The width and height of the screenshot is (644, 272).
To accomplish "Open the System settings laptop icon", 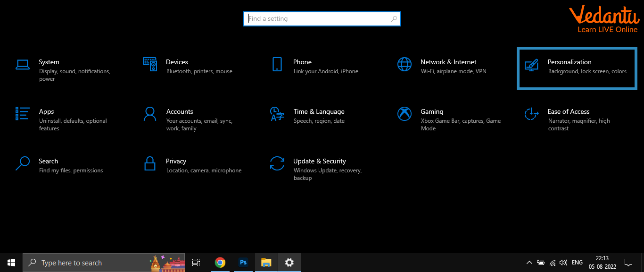I will click(x=23, y=65).
